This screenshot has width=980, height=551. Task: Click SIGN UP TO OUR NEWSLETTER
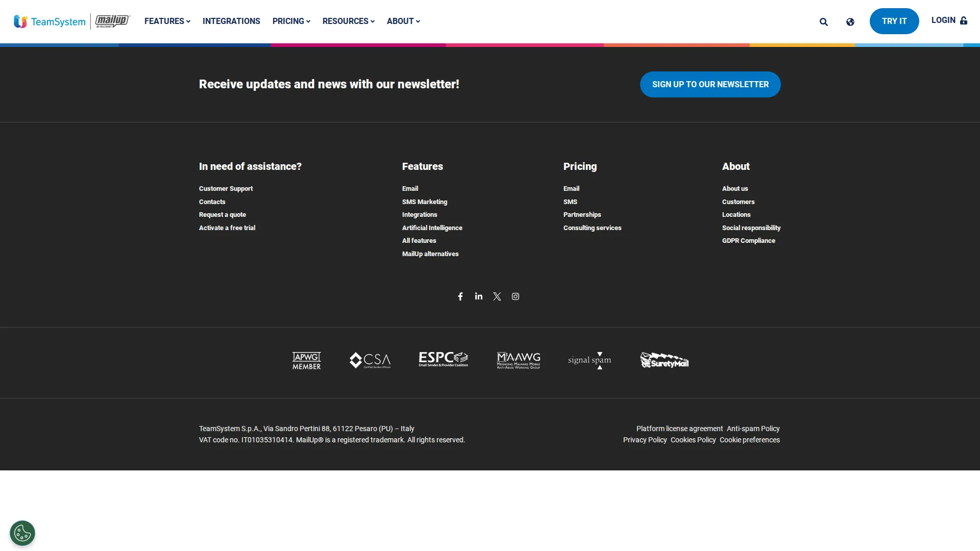point(710,84)
